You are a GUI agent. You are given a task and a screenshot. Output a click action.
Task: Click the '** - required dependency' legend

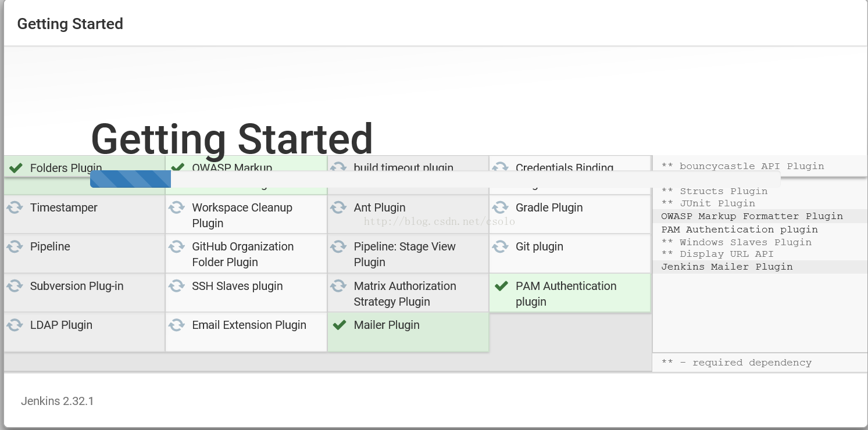click(736, 363)
